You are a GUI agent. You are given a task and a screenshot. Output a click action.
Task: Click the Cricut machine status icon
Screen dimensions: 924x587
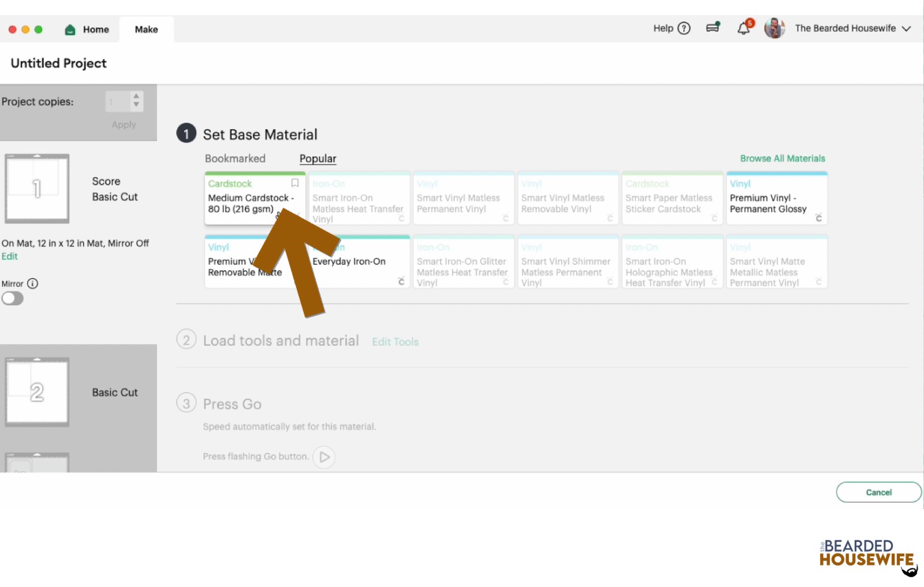click(x=713, y=27)
